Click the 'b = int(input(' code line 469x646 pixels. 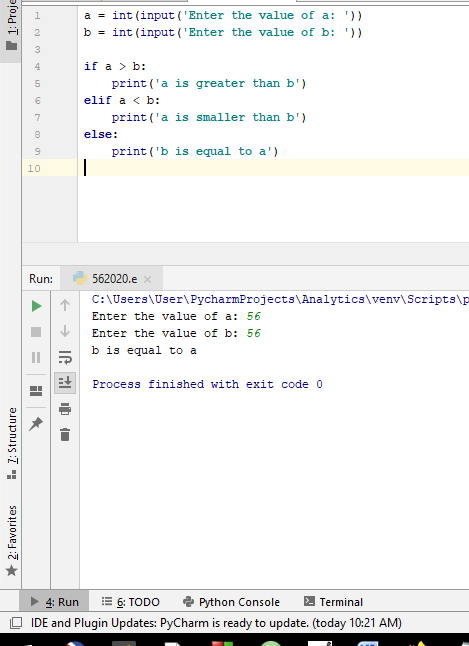(x=223, y=33)
